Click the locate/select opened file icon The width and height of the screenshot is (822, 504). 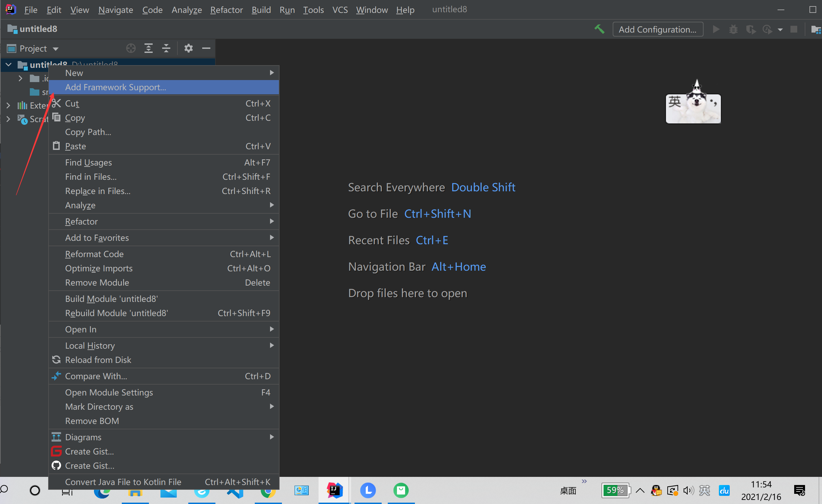[131, 49]
